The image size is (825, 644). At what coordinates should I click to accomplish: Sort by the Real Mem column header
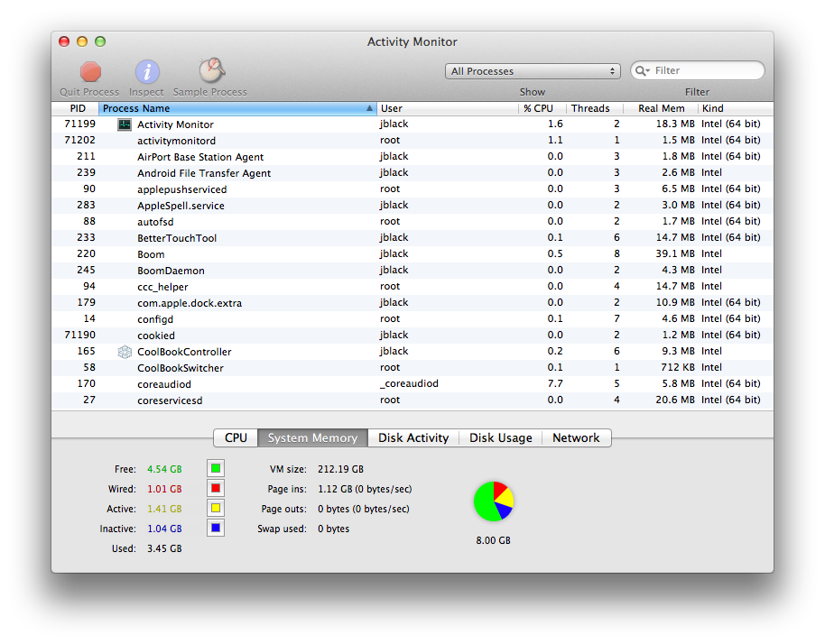click(661, 108)
